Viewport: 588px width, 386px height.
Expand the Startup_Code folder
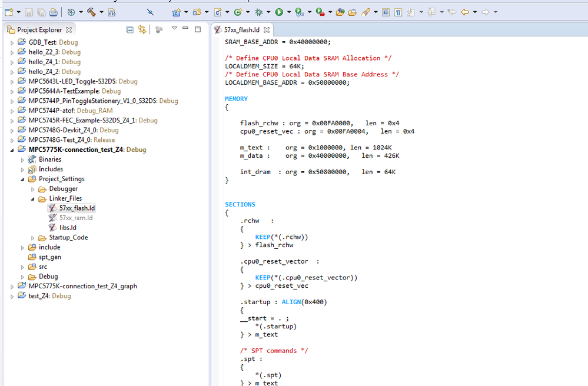[32, 238]
